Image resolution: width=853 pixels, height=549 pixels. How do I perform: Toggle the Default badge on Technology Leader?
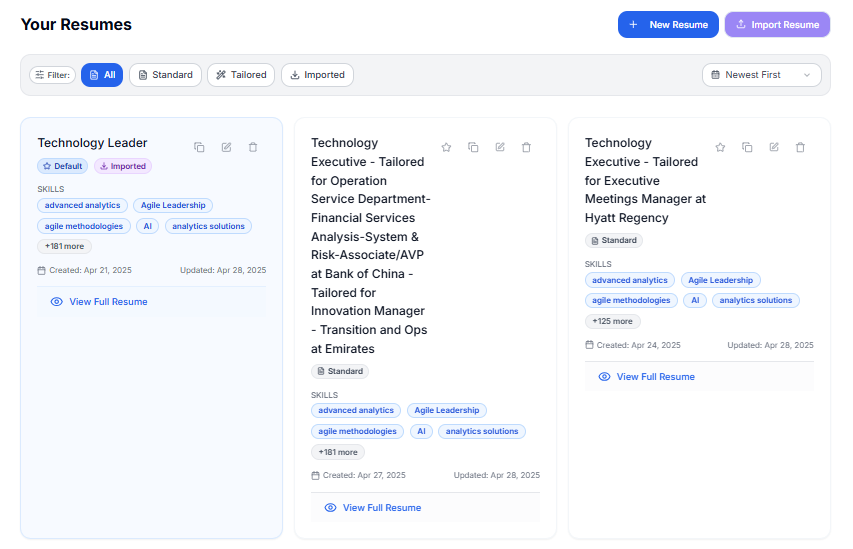click(x=63, y=166)
